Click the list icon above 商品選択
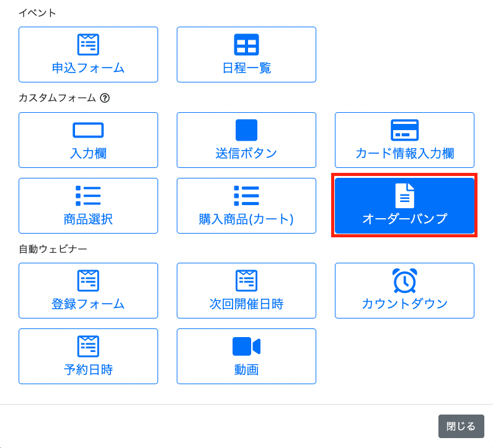The width and height of the screenshot is (493, 448). (x=88, y=196)
